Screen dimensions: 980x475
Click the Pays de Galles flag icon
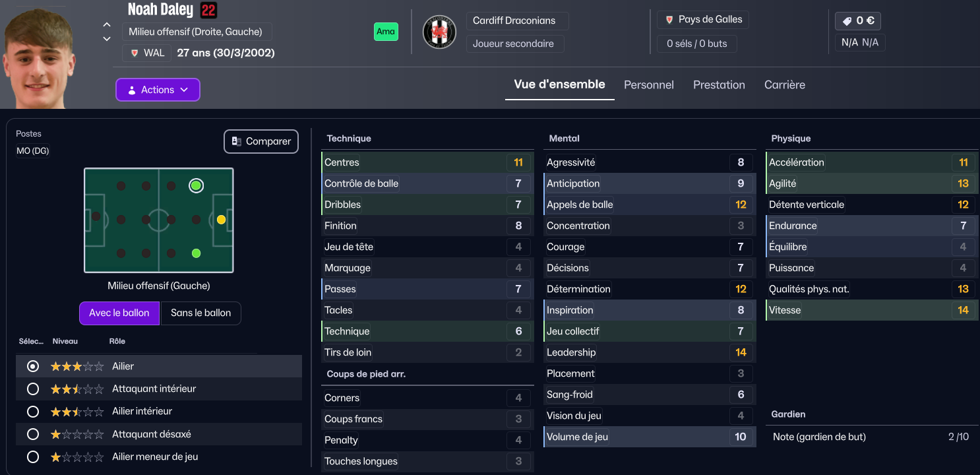[x=669, y=20]
